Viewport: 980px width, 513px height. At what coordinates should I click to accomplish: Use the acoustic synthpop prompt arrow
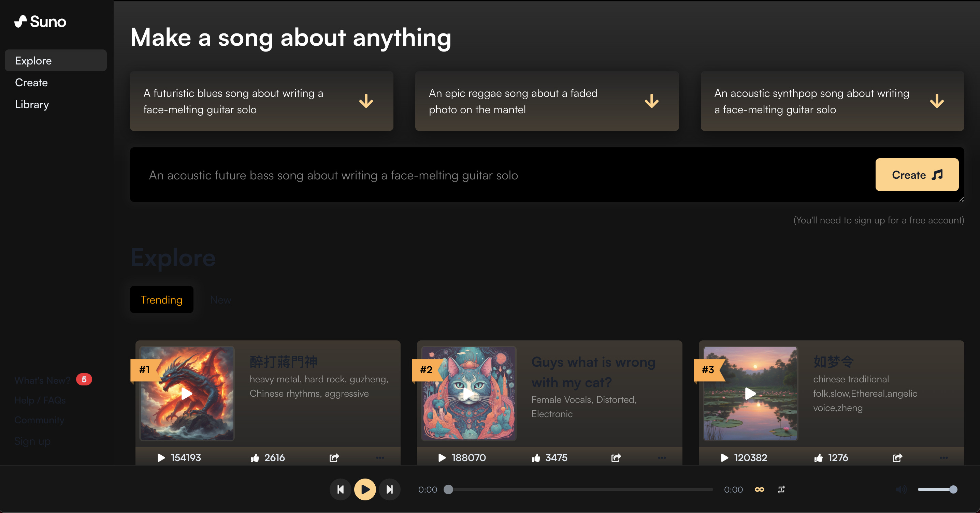click(937, 101)
